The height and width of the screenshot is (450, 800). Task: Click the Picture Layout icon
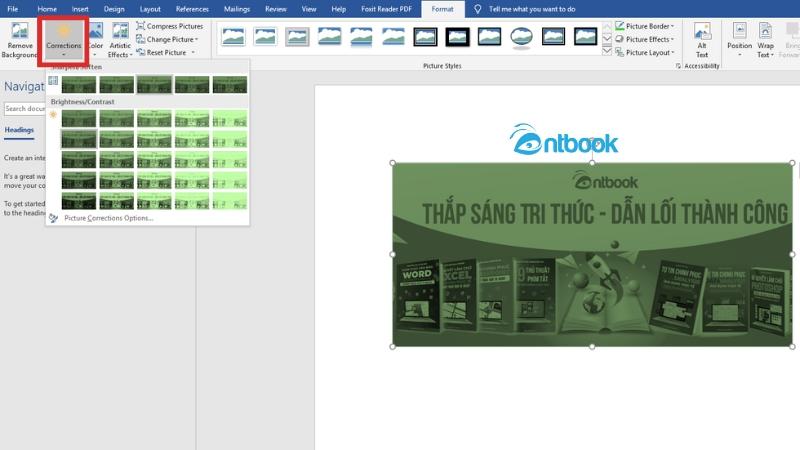click(x=619, y=53)
